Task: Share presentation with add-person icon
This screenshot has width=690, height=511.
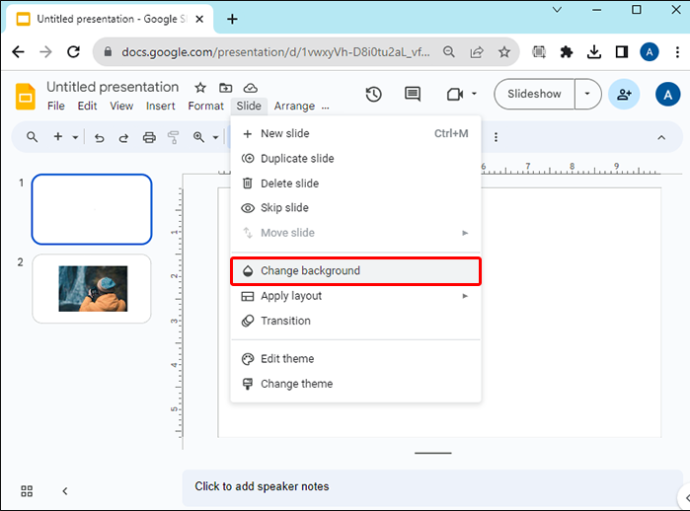Action: [x=624, y=94]
